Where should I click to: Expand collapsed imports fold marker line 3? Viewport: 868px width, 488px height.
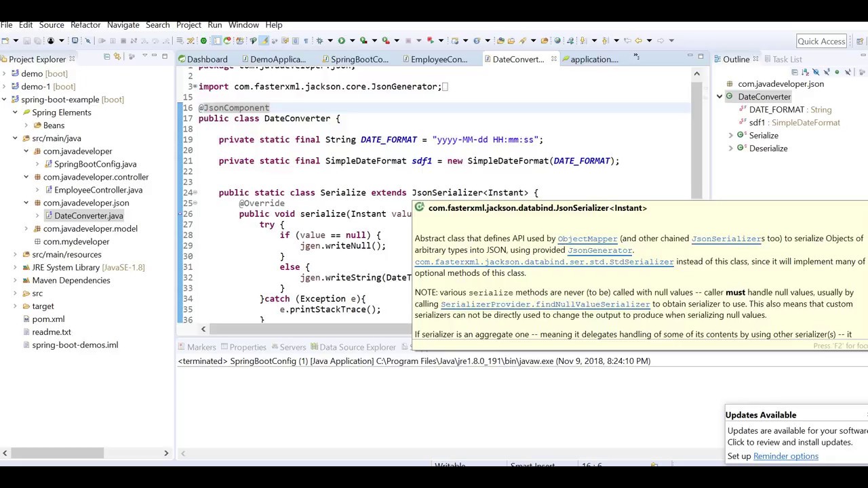point(195,87)
